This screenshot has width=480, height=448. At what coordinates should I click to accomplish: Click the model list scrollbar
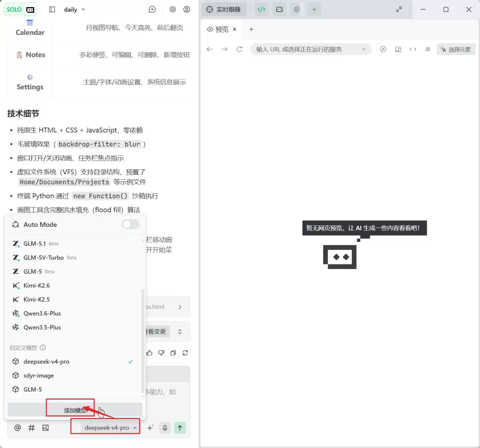pyautogui.click(x=143, y=340)
